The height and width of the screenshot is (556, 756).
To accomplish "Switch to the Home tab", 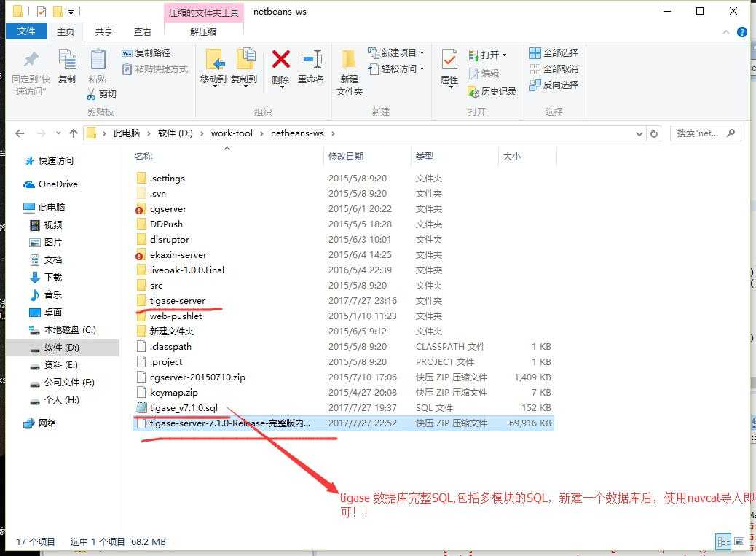I will point(66,32).
